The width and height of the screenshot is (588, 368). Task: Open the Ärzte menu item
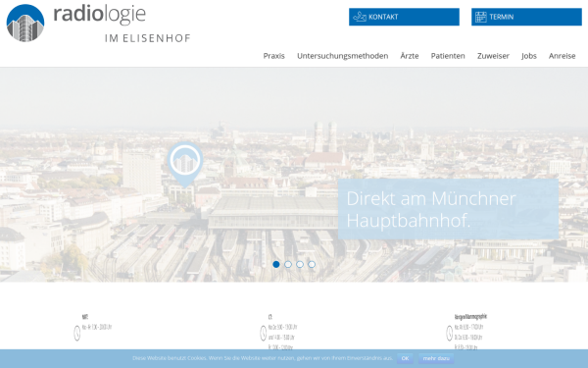(x=410, y=56)
